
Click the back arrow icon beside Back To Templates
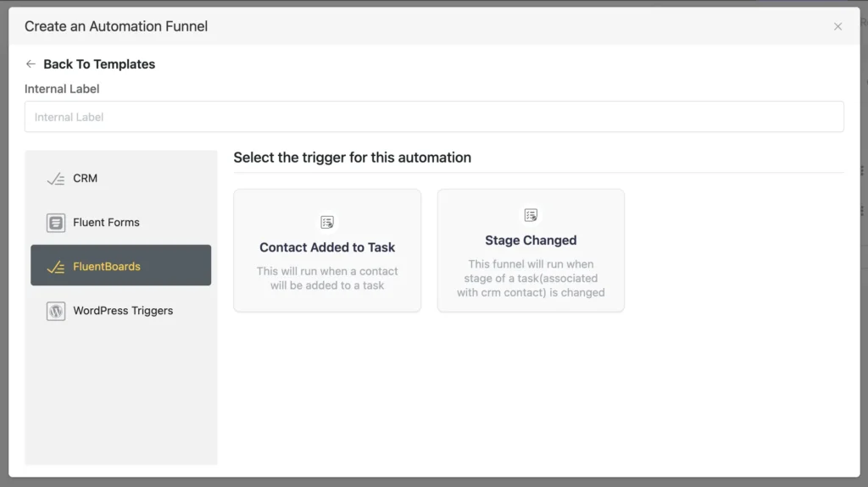point(31,64)
